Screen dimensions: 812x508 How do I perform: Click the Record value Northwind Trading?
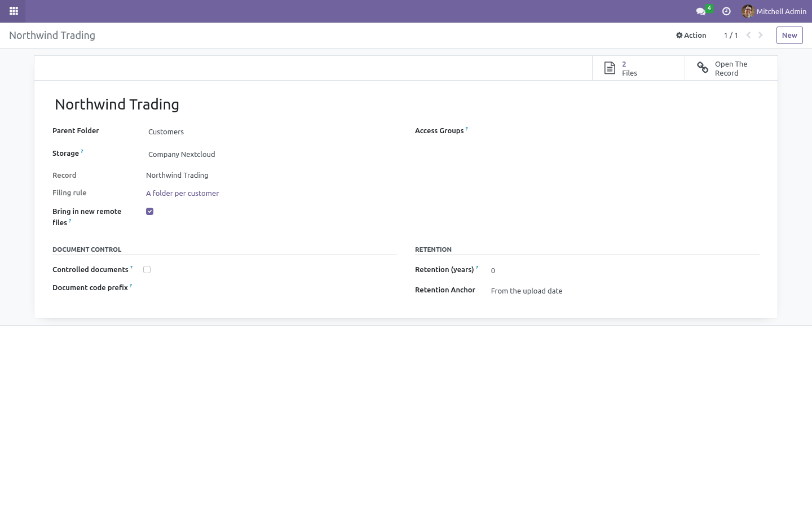pos(177,175)
